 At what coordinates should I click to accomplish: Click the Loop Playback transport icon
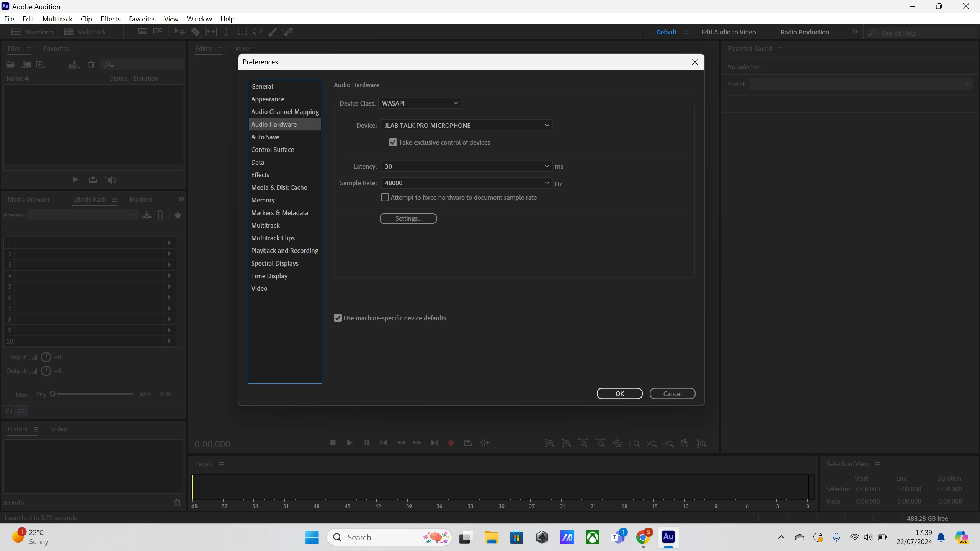pos(468,443)
